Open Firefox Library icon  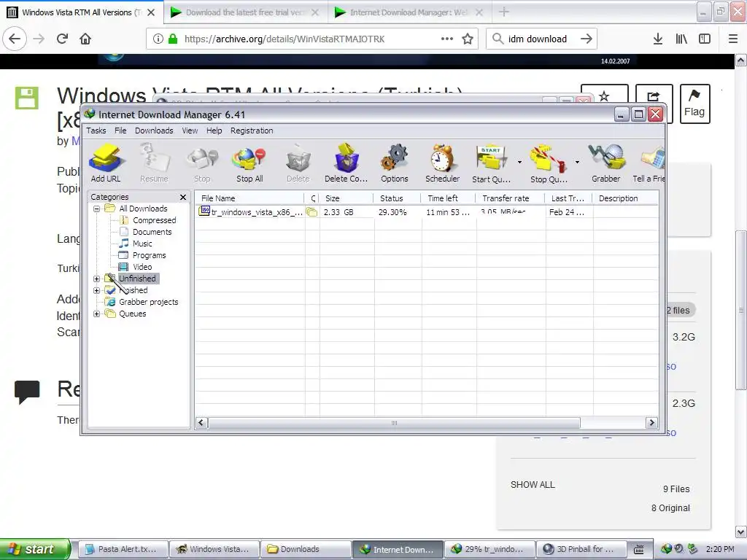pyautogui.click(x=681, y=39)
